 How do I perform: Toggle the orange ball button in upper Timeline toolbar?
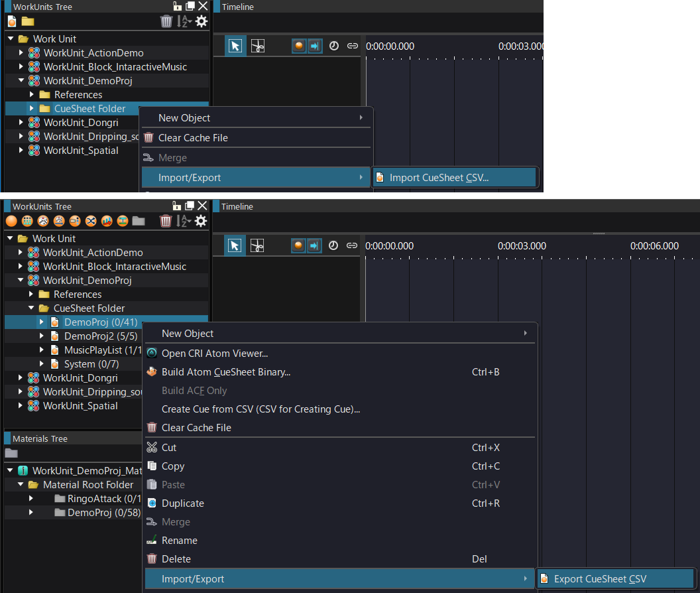[299, 46]
